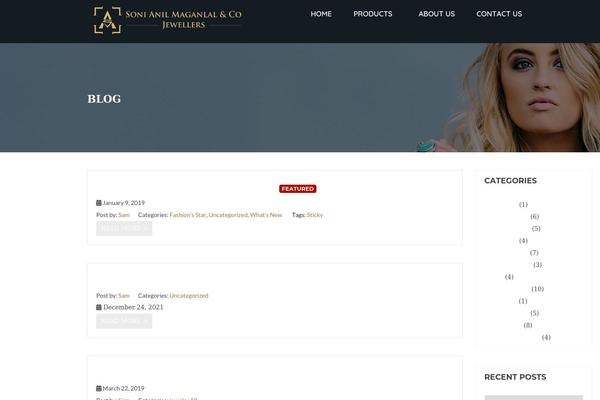
Task: Go to the Home menu item
Action: click(x=321, y=14)
